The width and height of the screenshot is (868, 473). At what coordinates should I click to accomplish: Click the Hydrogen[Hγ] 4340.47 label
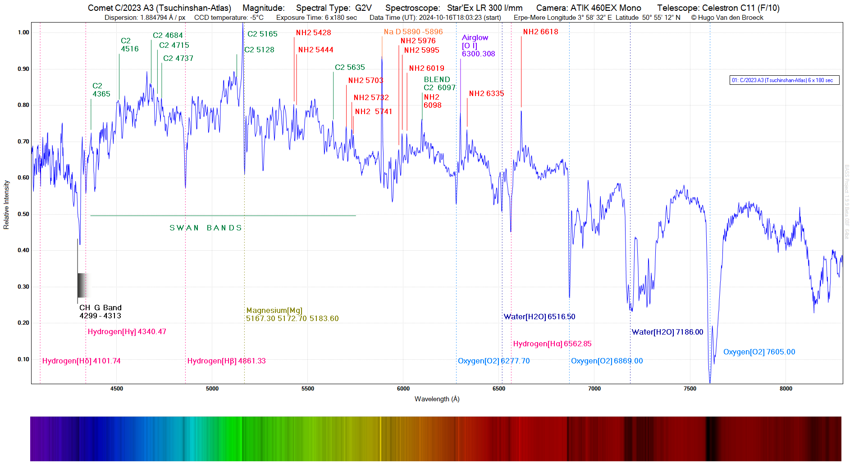[127, 332]
